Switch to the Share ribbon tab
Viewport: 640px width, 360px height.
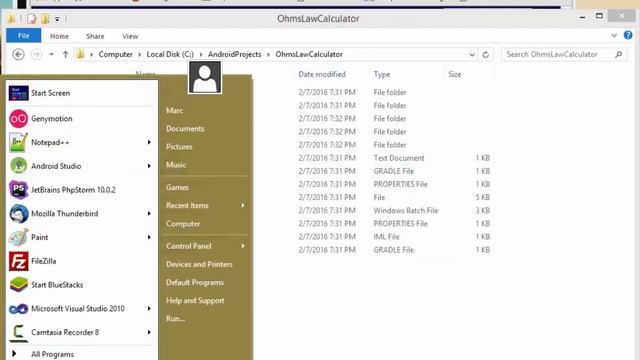point(95,36)
